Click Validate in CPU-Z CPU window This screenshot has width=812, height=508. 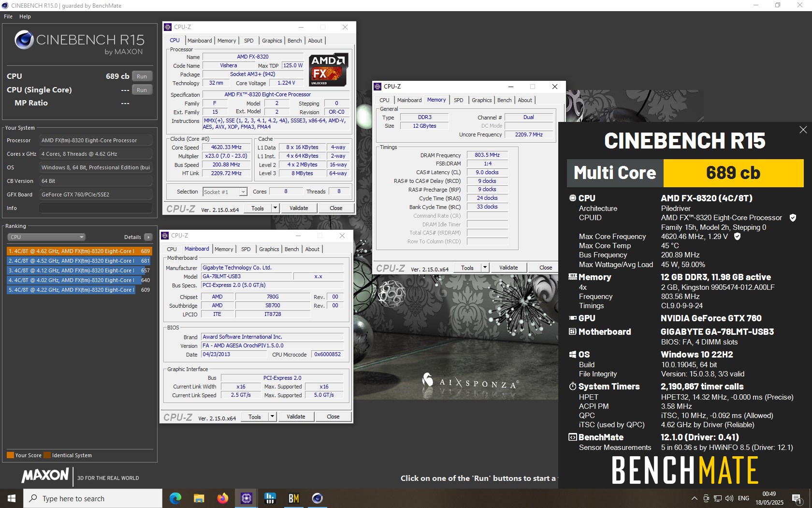[x=299, y=208]
